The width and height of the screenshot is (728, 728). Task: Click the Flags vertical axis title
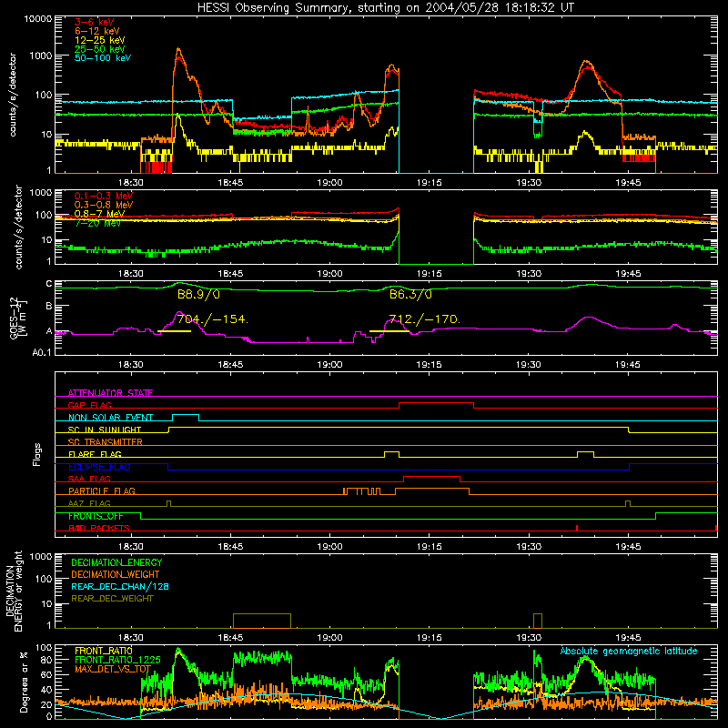tap(37, 454)
